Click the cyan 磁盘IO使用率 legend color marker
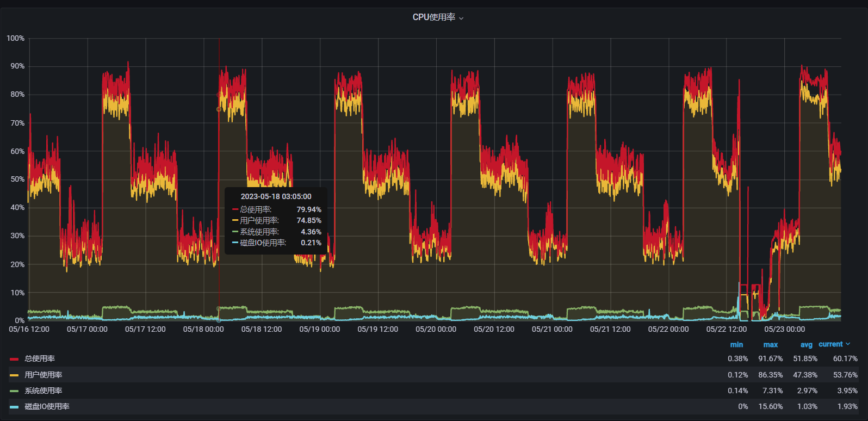Viewport: 868px width, 421px height. click(x=14, y=407)
